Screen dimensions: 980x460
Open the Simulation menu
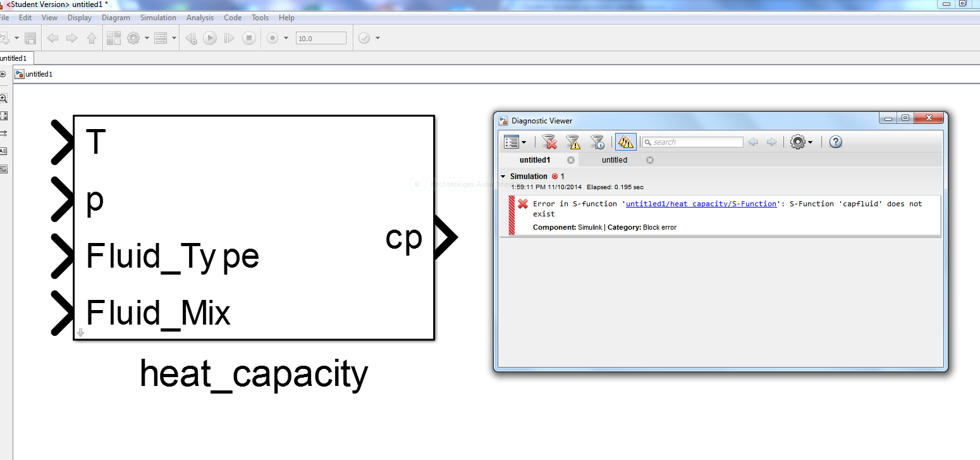[158, 18]
